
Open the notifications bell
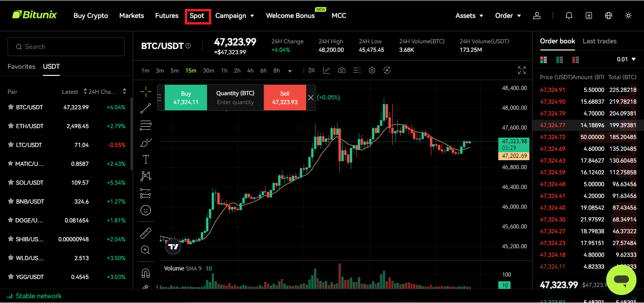[569, 16]
